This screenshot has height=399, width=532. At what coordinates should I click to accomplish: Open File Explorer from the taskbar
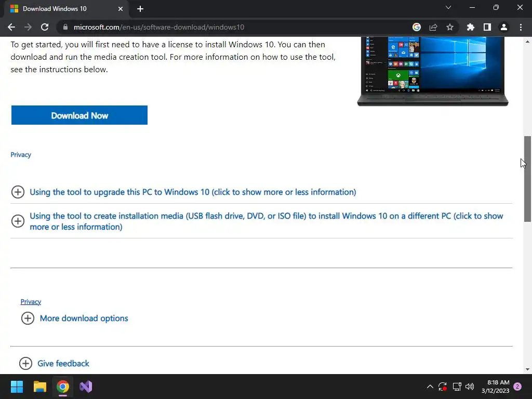39,387
